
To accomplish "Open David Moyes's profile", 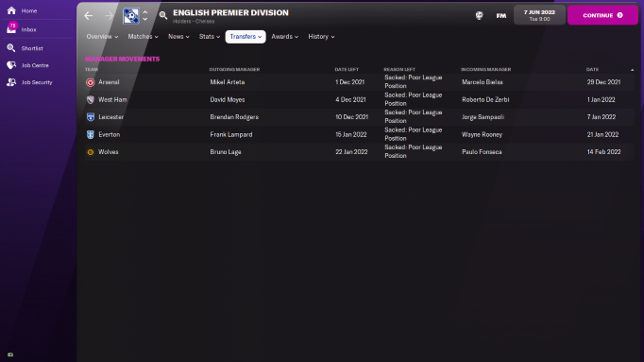I will coord(228,99).
